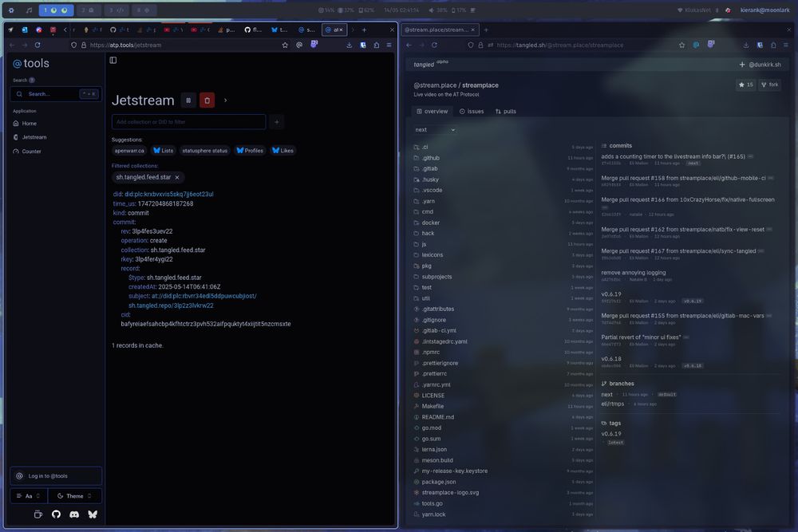Focus the Add collection or DID filter field

coord(188,122)
